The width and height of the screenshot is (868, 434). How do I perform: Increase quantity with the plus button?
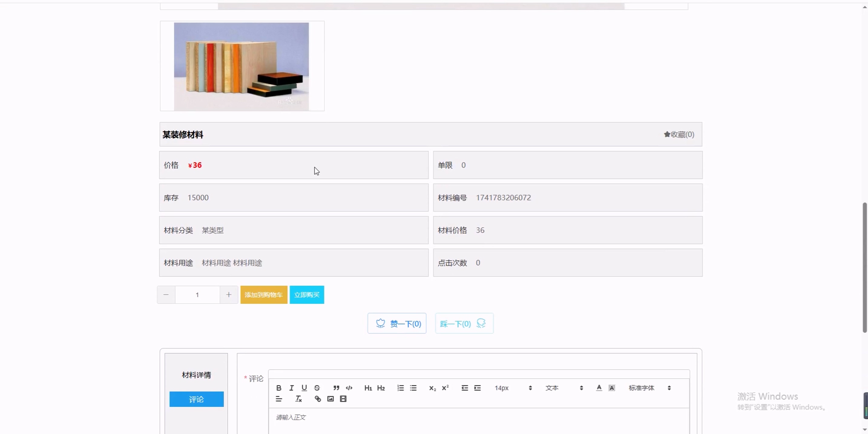pos(229,295)
